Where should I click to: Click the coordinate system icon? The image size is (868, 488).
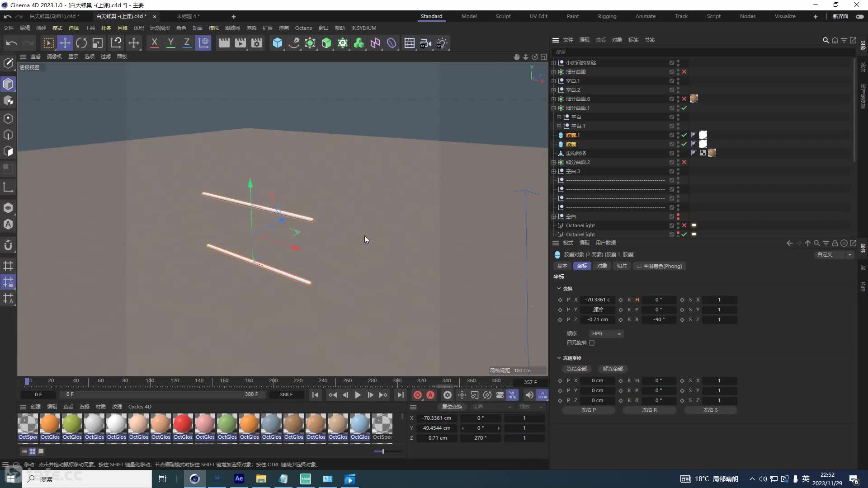pyautogui.click(x=203, y=43)
